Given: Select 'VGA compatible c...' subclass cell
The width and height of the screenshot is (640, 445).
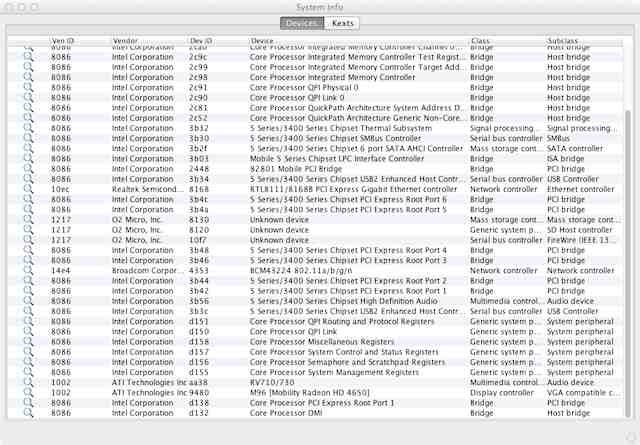Looking at the screenshot, I should pos(583,393).
